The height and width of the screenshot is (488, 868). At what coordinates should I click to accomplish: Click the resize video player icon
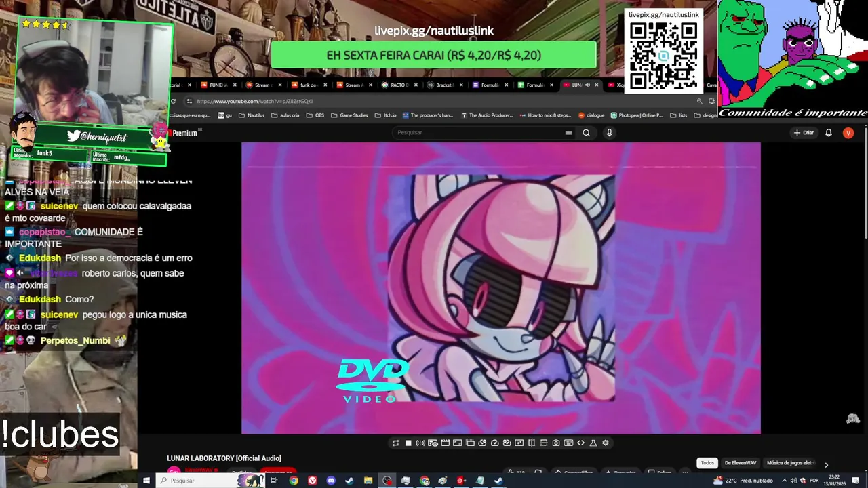coord(457,443)
